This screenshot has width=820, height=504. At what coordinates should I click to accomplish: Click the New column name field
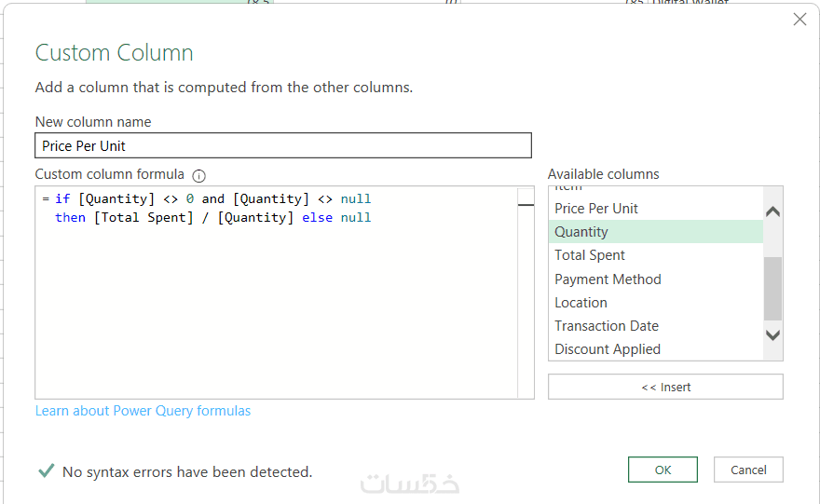pos(283,145)
